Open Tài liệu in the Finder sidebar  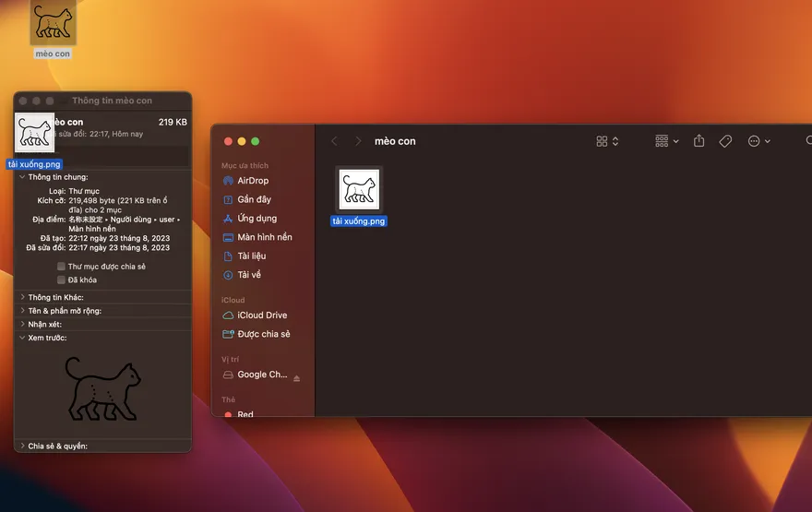[x=251, y=256]
